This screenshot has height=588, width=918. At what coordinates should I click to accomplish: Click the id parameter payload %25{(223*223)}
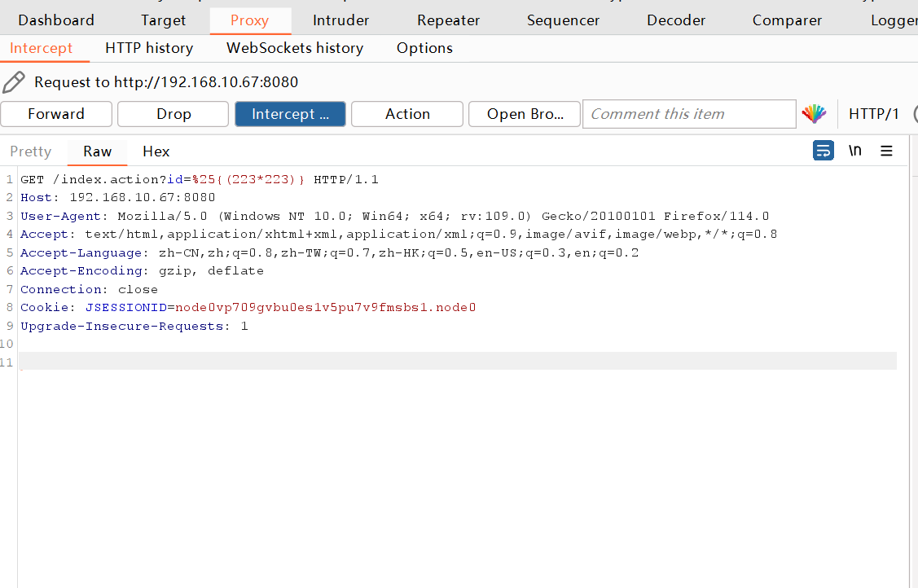(248, 179)
